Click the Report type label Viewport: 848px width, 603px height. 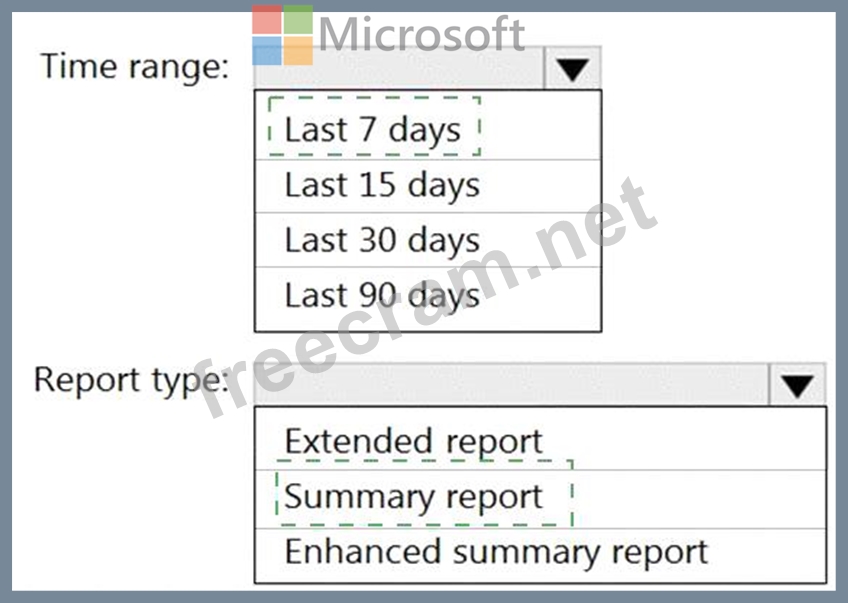(x=131, y=380)
